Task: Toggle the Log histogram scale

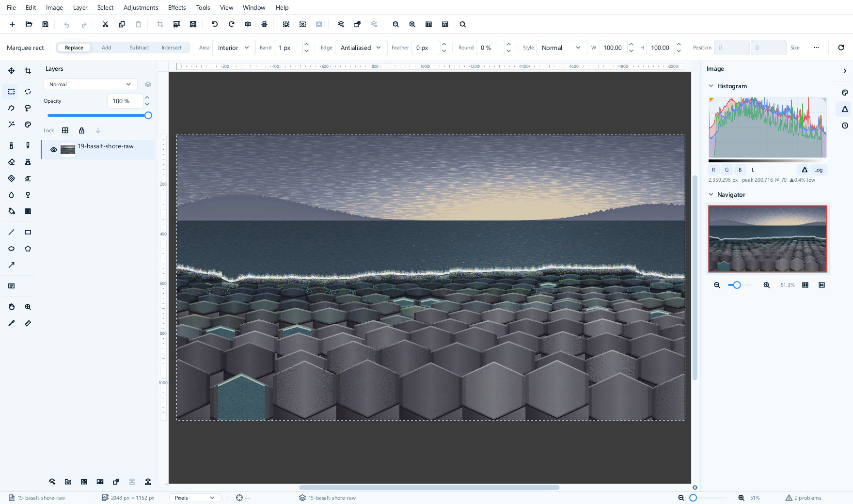Action: [x=818, y=170]
